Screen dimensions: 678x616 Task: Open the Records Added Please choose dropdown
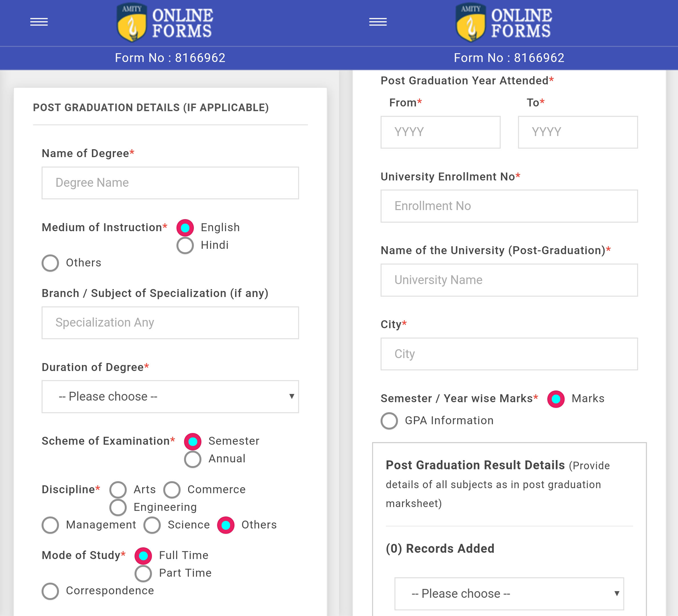pyautogui.click(x=509, y=594)
